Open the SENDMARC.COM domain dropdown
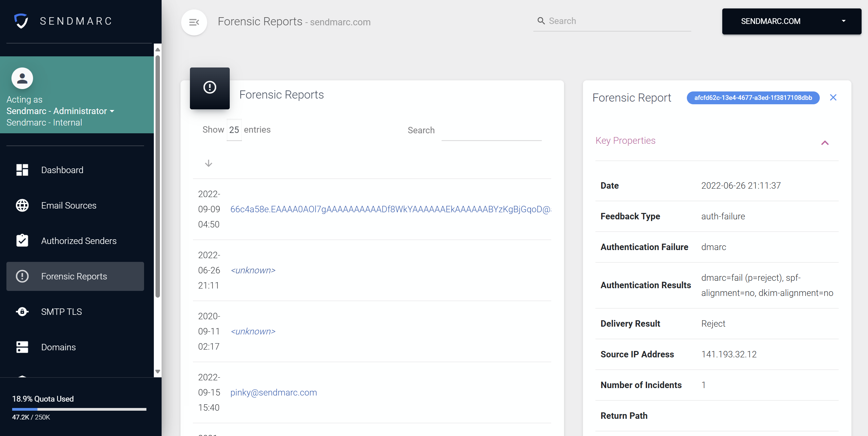868x436 pixels. click(x=791, y=21)
